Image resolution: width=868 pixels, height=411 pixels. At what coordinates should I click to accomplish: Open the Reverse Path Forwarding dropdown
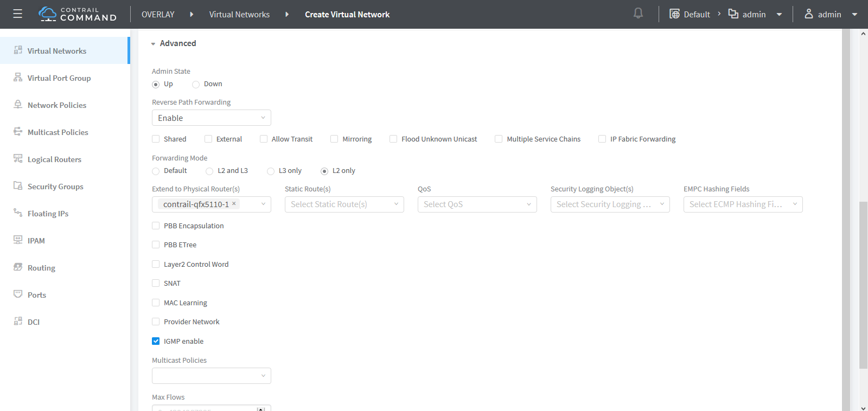click(x=211, y=118)
